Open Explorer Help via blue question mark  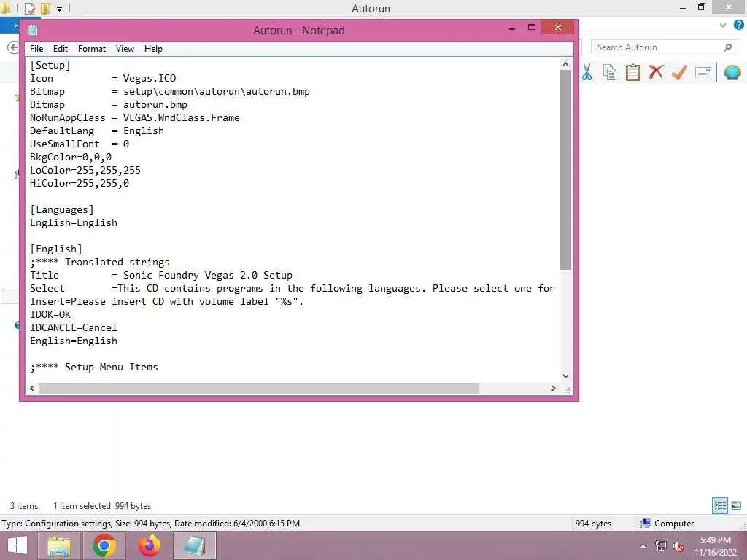(738, 26)
